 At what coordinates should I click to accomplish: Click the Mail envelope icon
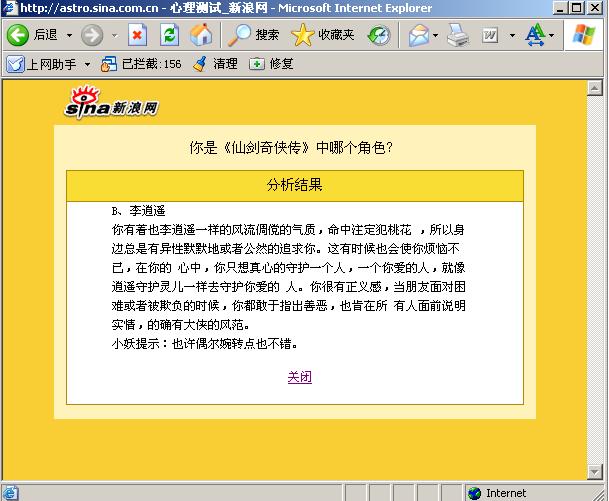tap(418, 36)
